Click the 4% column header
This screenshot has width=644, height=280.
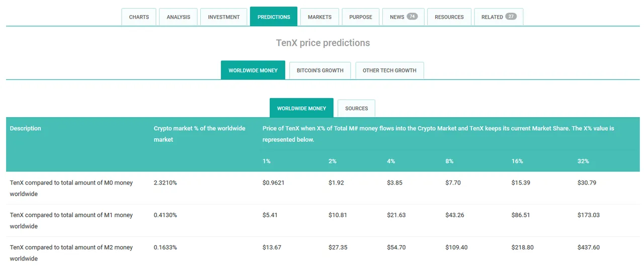point(391,161)
